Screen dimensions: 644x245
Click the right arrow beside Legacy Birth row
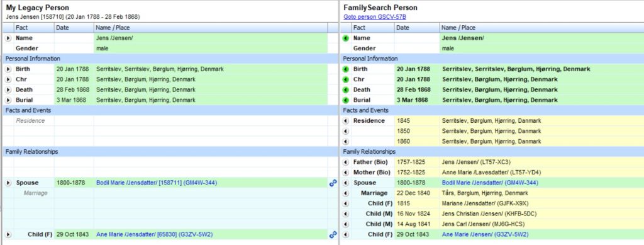[x=8, y=69]
